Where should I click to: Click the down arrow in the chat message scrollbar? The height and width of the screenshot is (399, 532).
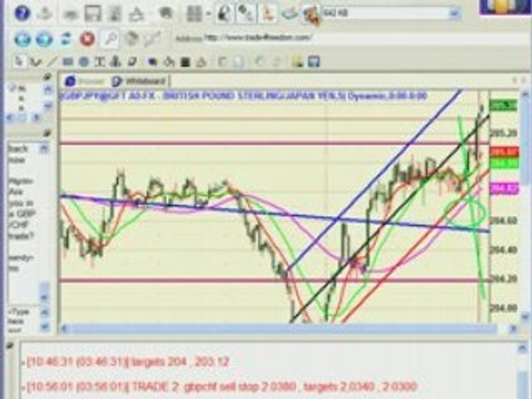(44, 298)
